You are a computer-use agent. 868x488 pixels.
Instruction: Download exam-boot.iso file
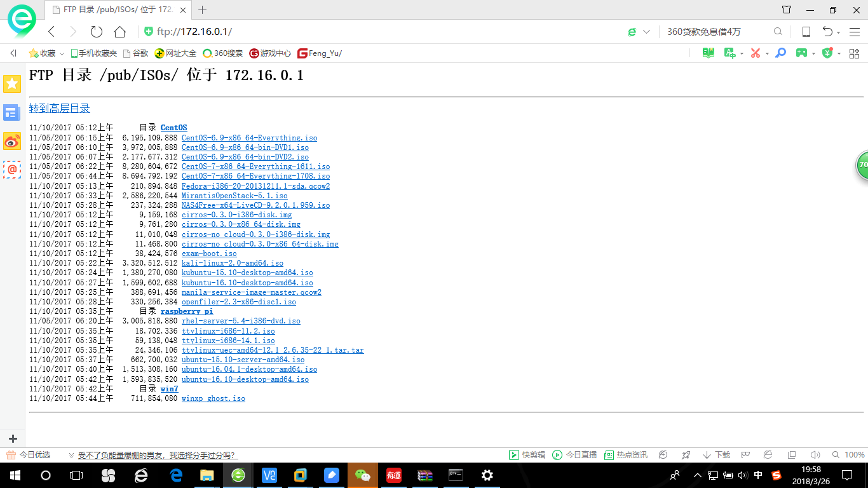(209, 254)
